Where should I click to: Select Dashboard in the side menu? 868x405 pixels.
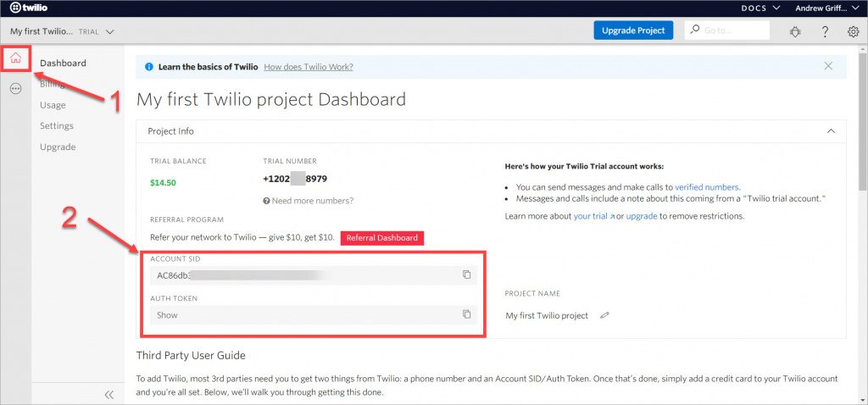tap(63, 63)
